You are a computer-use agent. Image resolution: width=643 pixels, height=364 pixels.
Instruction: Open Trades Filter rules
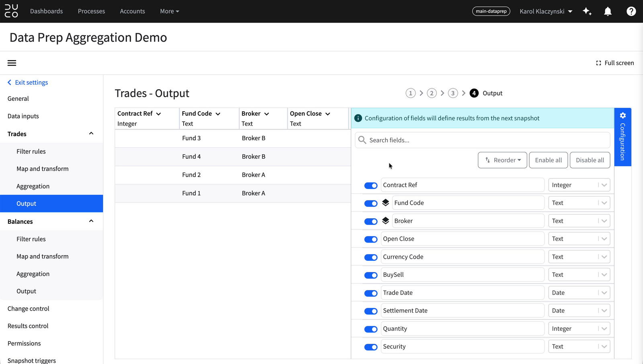[x=31, y=151]
